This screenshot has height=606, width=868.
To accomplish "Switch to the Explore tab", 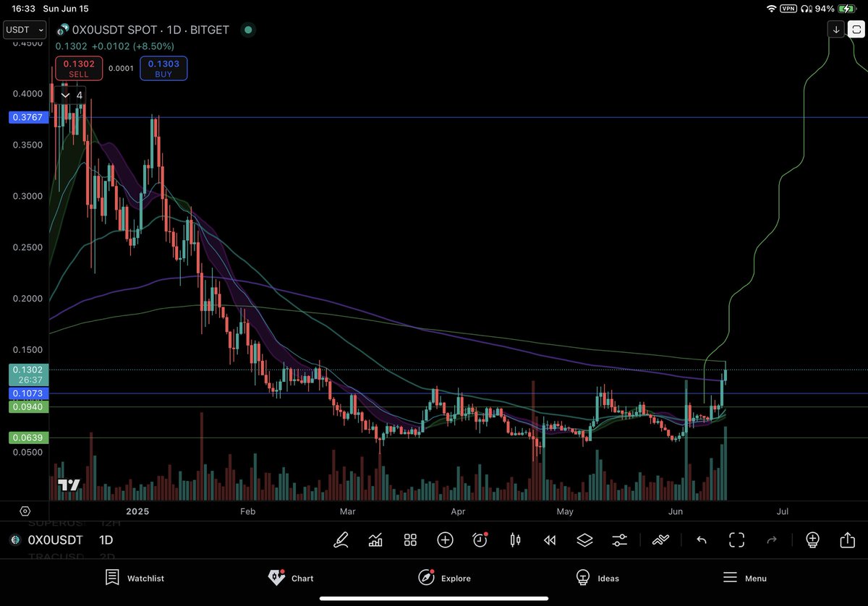I will 444,577.
